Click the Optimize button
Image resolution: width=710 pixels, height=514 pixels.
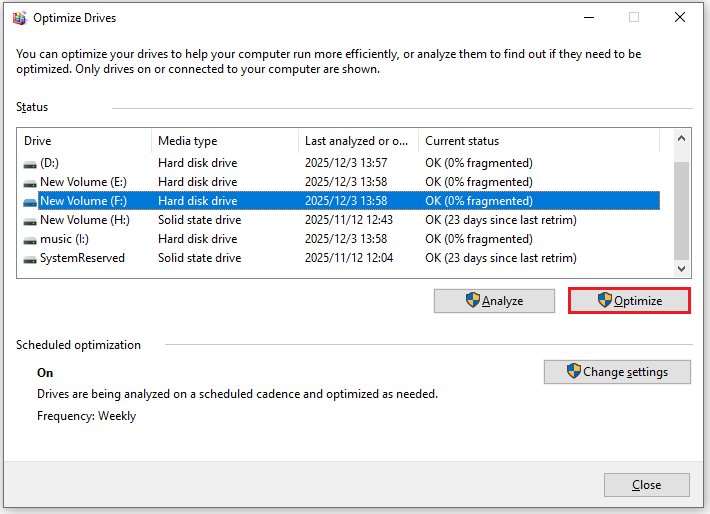click(629, 301)
